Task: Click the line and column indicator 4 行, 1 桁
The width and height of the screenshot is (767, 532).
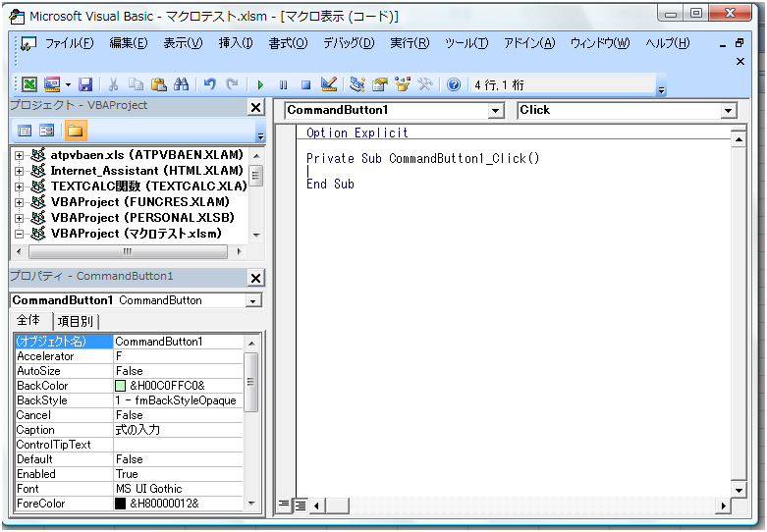Action: (x=499, y=85)
